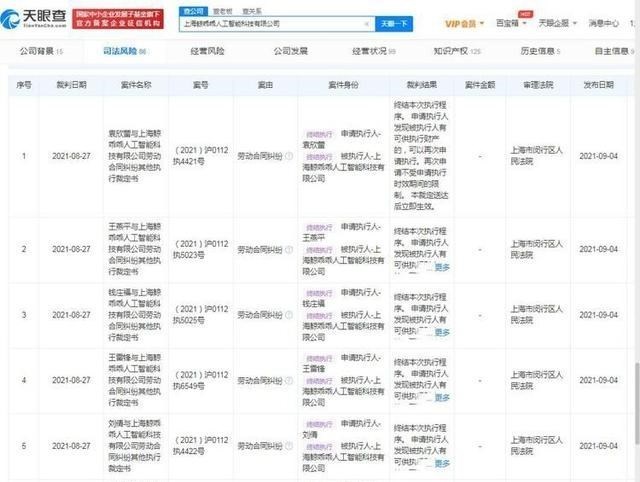Screen dimensions: 640x482
Task: Click the info icon beside 劳动合同纠纷 in row 1
Action: [x=289, y=156]
